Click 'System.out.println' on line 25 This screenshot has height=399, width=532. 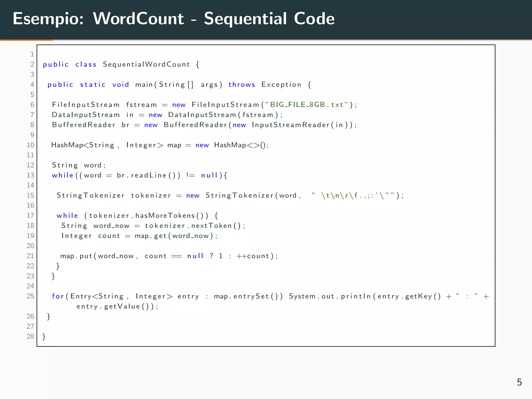tap(330, 296)
